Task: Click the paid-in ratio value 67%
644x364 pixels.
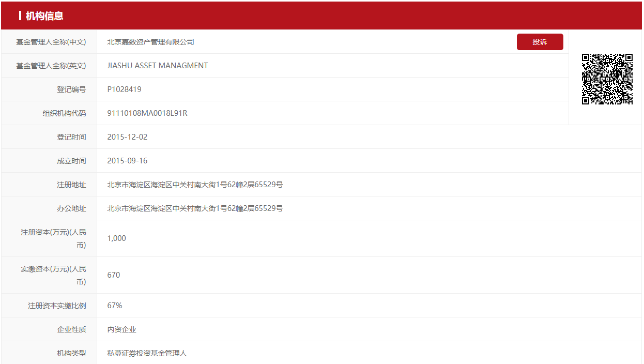Action: 115,306
